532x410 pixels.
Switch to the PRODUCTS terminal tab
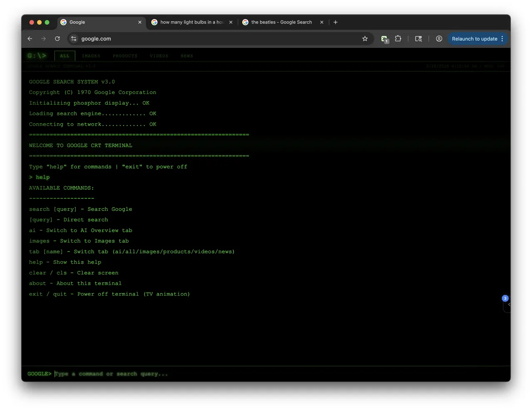click(125, 56)
